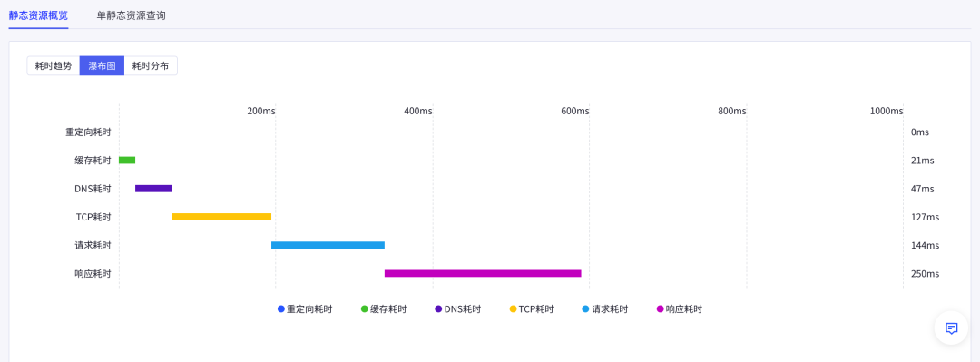This screenshot has width=980, height=362.
Task: Click the yellow TCP耗时 bar
Action: click(x=222, y=216)
